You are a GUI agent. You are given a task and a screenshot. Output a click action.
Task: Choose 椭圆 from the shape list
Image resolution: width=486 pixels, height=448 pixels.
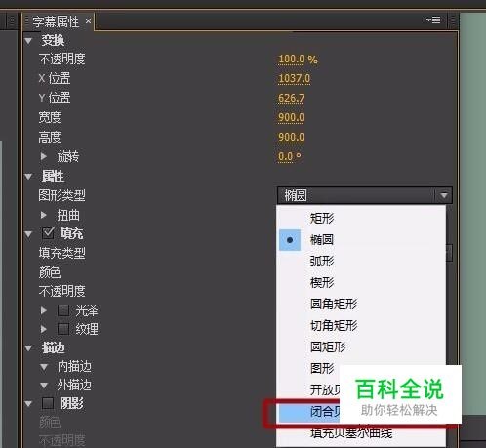(x=361, y=240)
